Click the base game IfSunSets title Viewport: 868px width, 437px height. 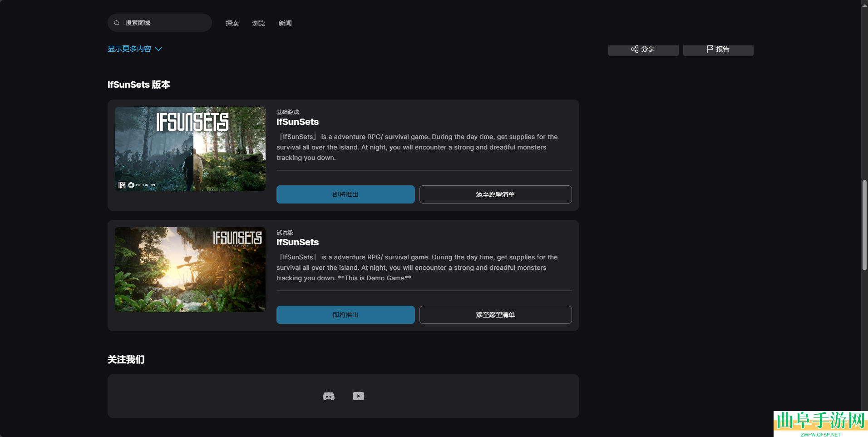(x=297, y=122)
